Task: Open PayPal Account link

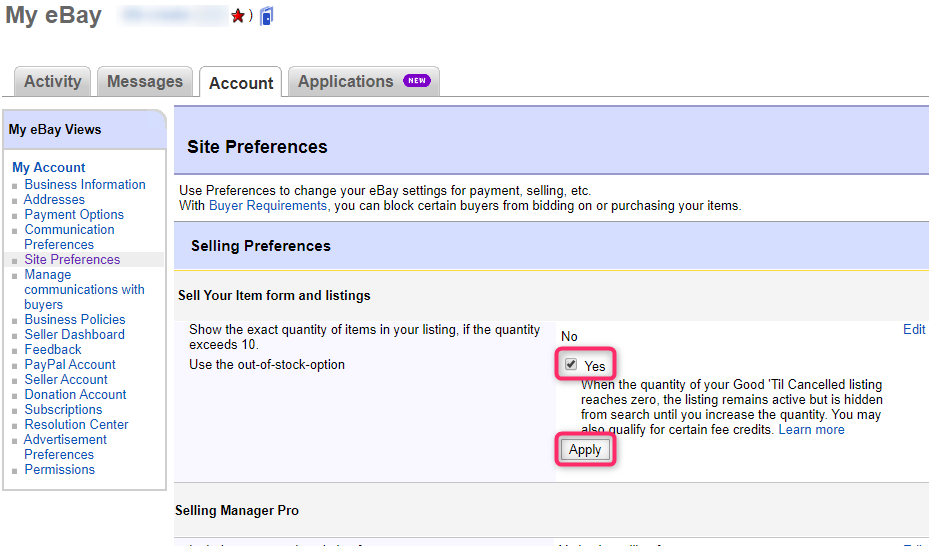Action: (70, 365)
